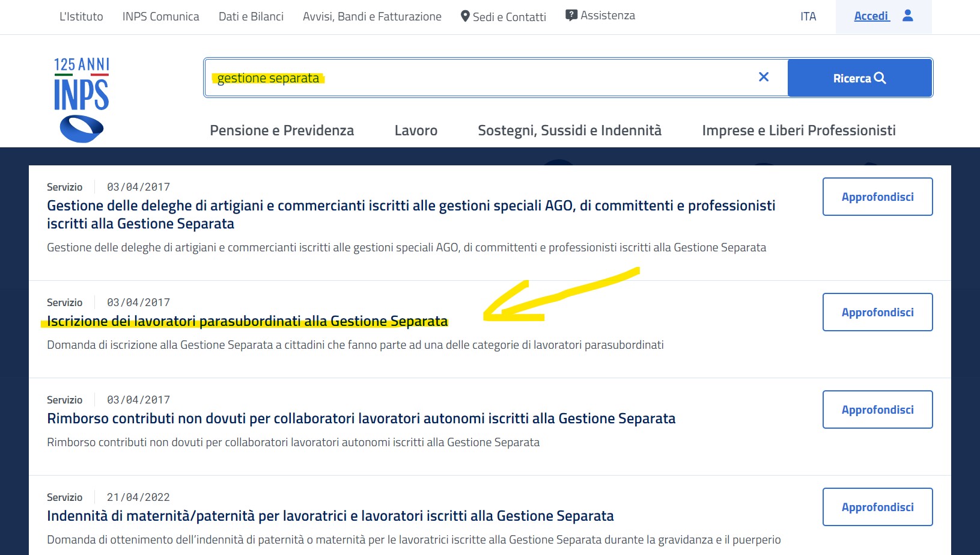Click the INPS logo

point(82,100)
